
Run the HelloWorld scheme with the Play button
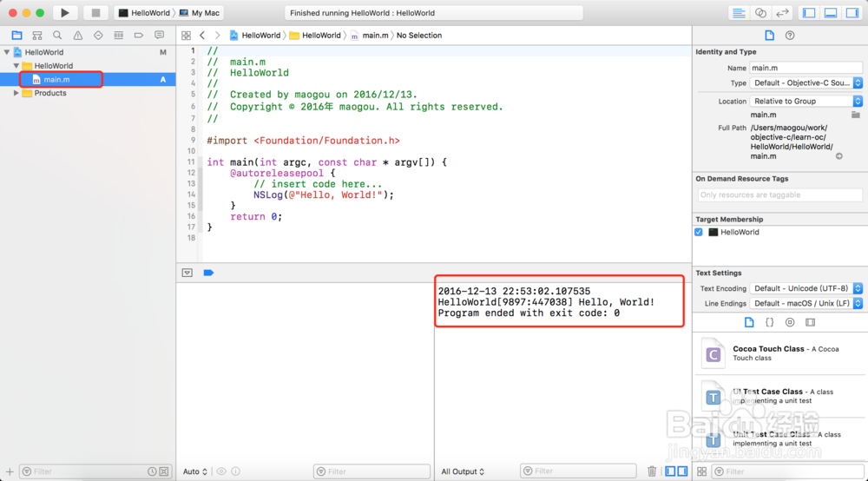(65, 13)
